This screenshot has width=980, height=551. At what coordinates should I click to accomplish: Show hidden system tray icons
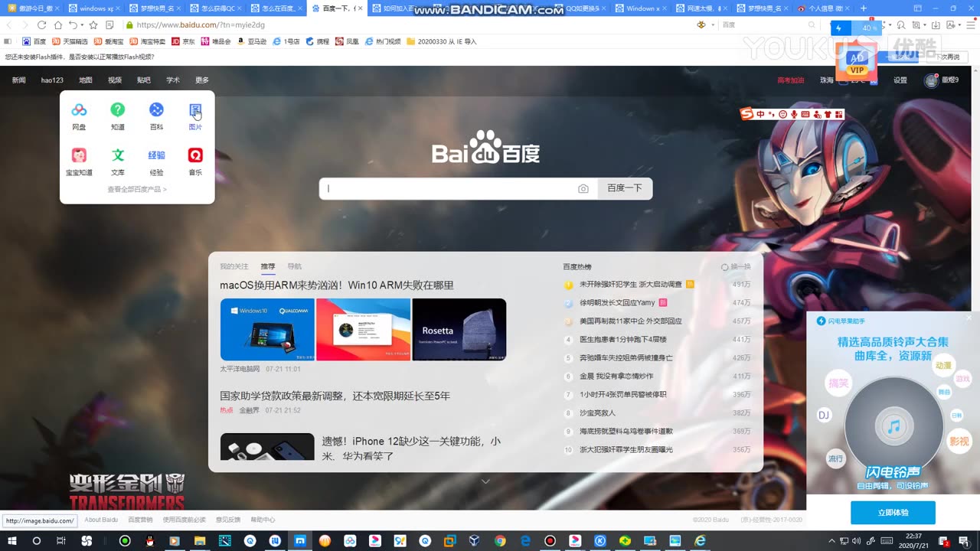[x=832, y=541]
